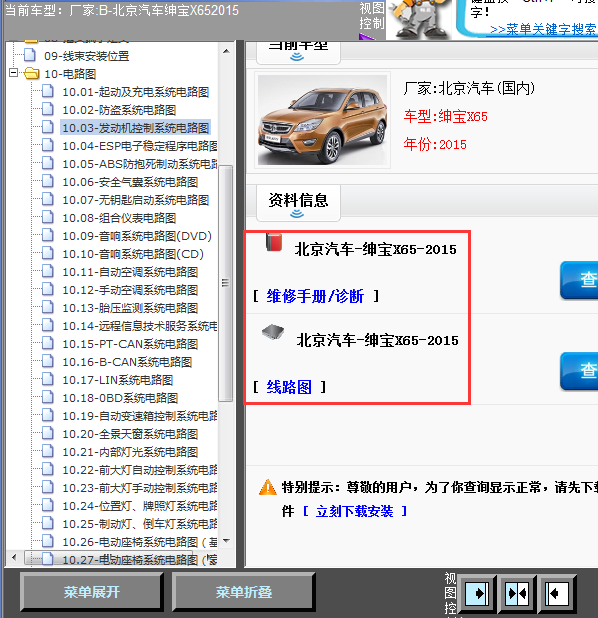Click the 绅宝X65 car thumbnail

click(322, 120)
